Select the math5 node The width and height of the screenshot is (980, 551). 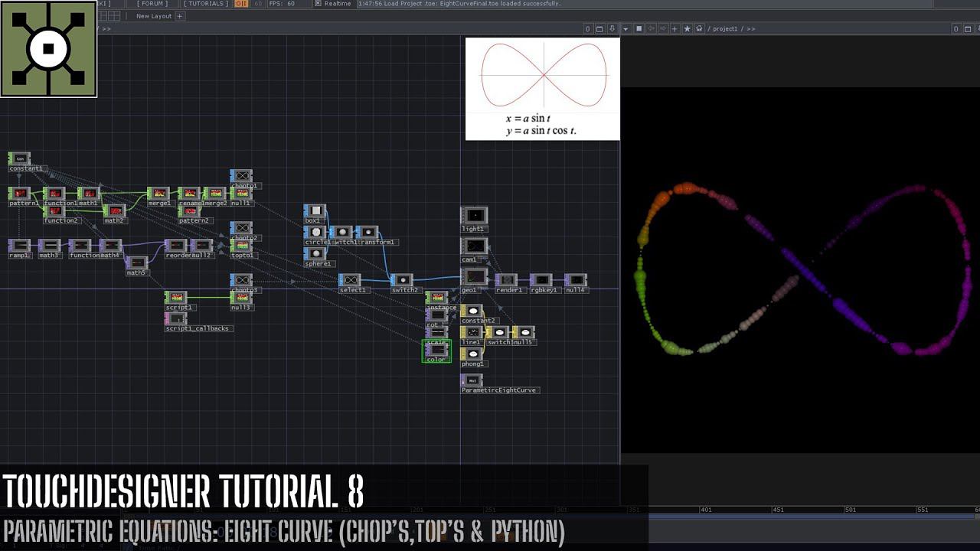coord(136,263)
